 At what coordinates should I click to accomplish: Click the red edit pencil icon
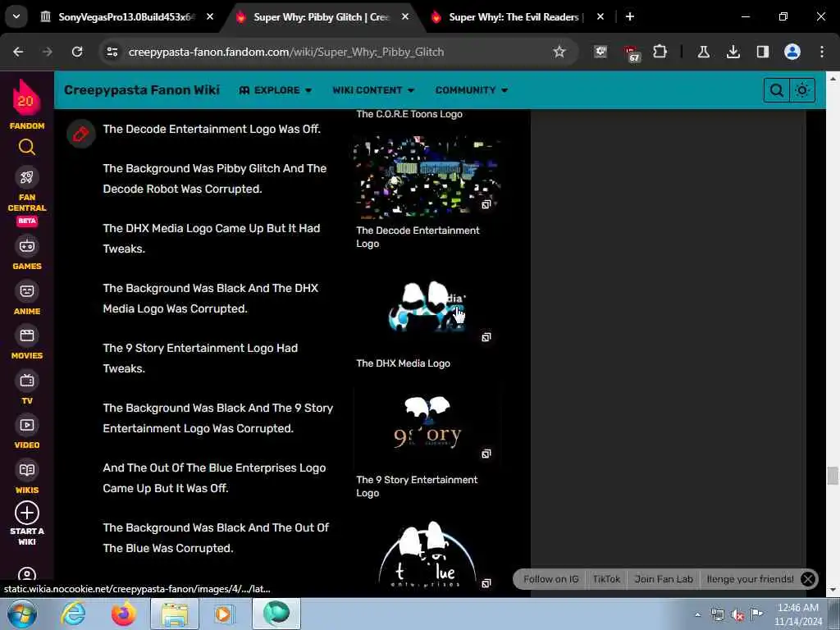point(81,134)
